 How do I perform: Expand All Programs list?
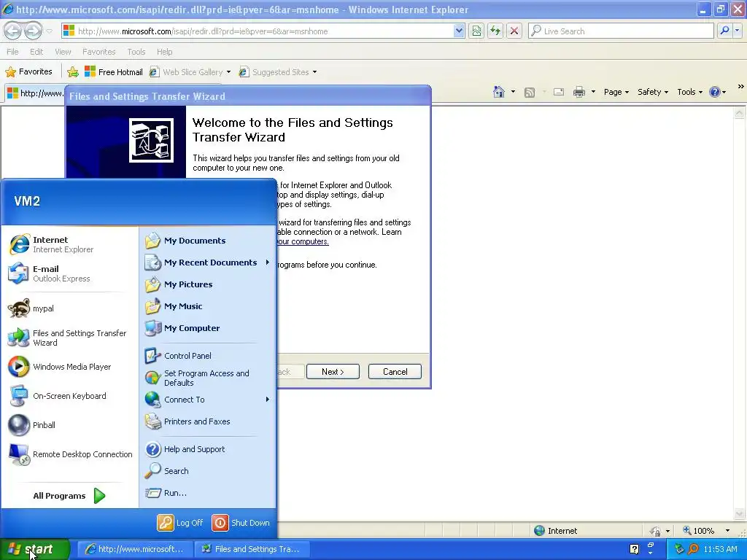(69, 496)
